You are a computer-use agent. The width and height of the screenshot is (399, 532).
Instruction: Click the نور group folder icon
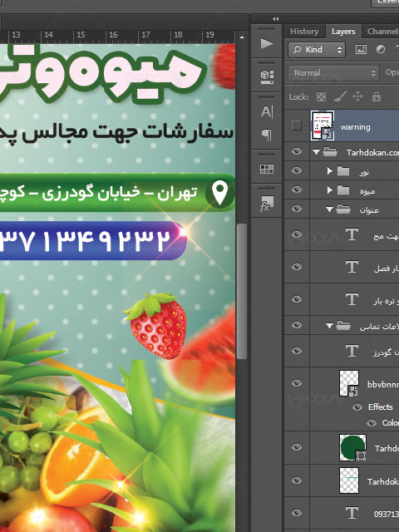343,170
